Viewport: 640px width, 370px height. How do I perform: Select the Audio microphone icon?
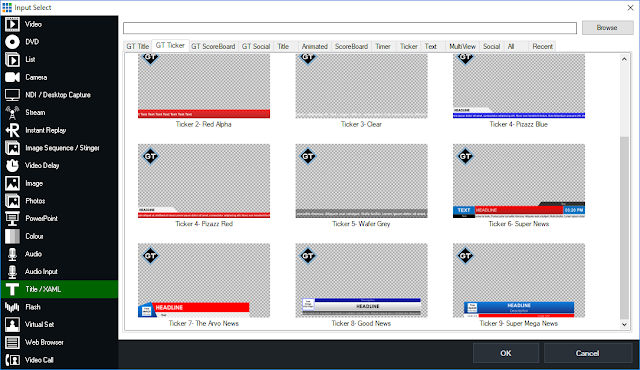(12, 254)
